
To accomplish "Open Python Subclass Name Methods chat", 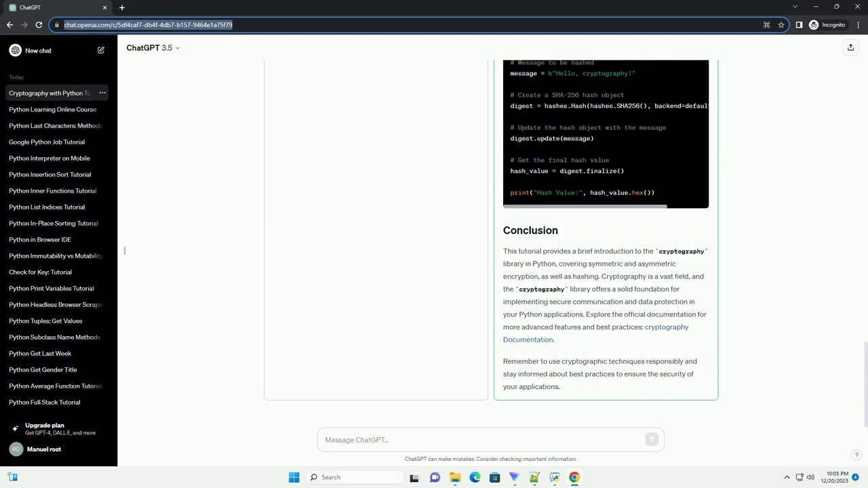I will [54, 337].
